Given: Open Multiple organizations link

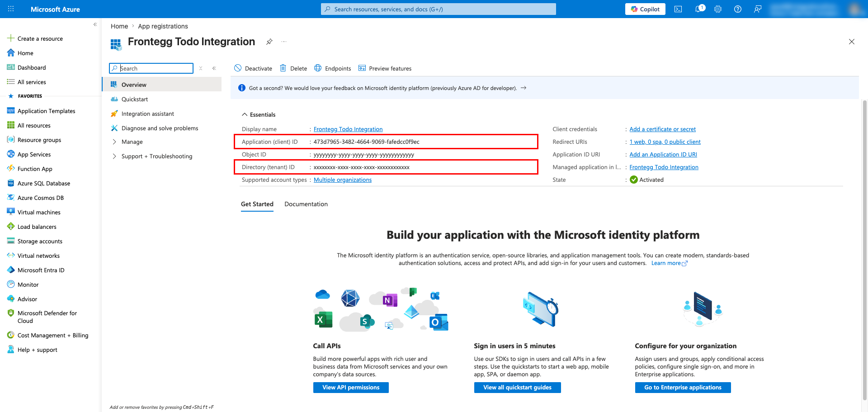Looking at the screenshot, I should pyautogui.click(x=343, y=180).
